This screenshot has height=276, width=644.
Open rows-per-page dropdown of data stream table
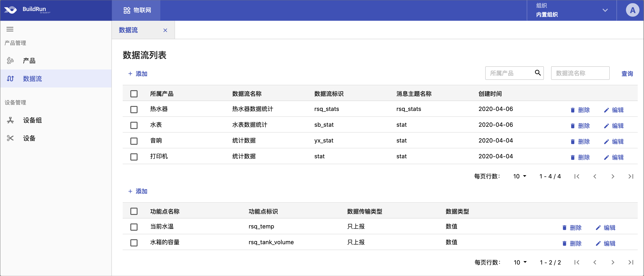(520, 177)
